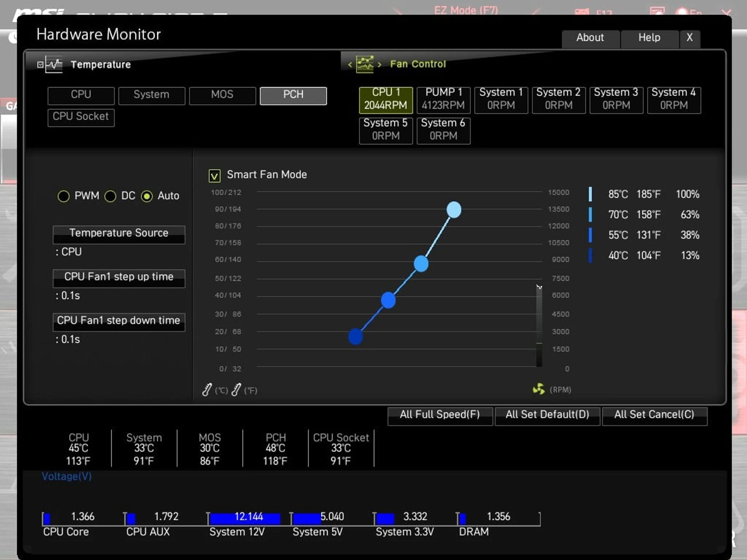The image size is (747, 560).
Task: Click the Fahrenheit thermometer icon
Action: click(236, 389)
